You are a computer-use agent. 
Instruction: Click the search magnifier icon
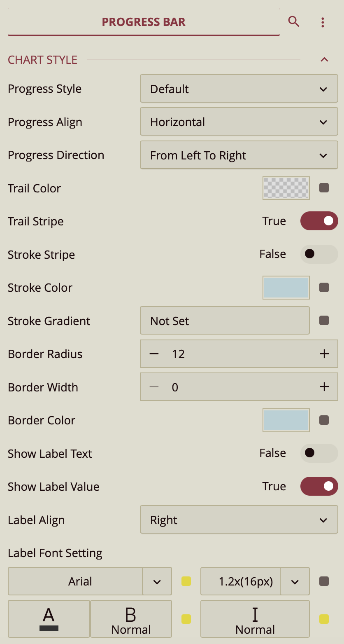pos(293,21)
